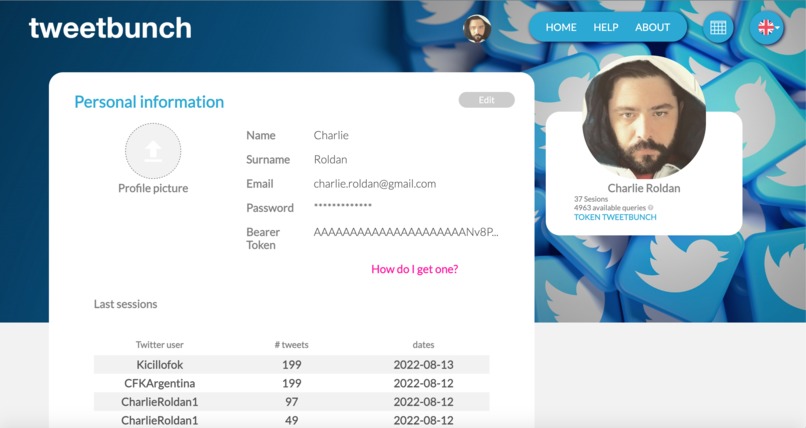Upload a profile picture via arrow icon

(153, 151)
